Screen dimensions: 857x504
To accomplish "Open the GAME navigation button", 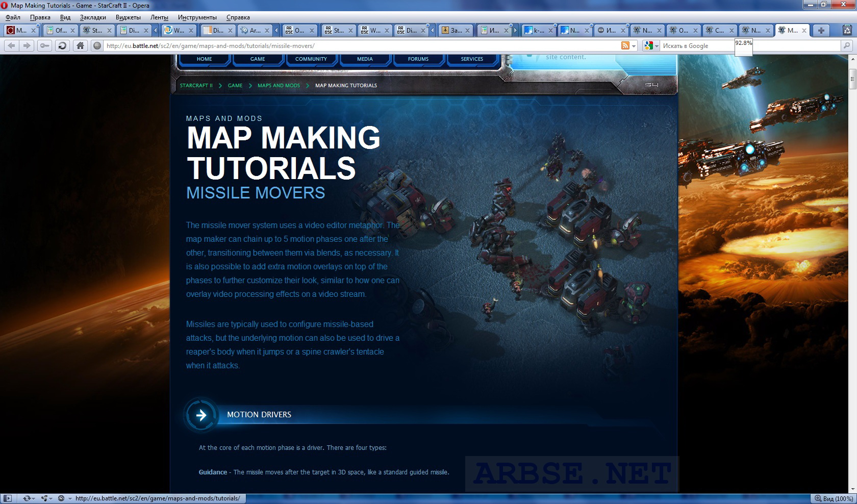I will (258, 59).
